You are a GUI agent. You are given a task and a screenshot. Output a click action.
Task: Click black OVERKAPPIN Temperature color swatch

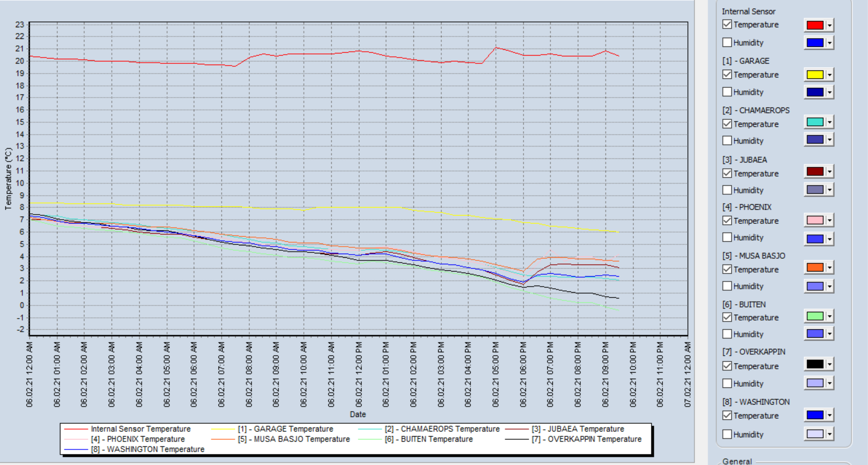pyautogui.click(x=815, y=364)
